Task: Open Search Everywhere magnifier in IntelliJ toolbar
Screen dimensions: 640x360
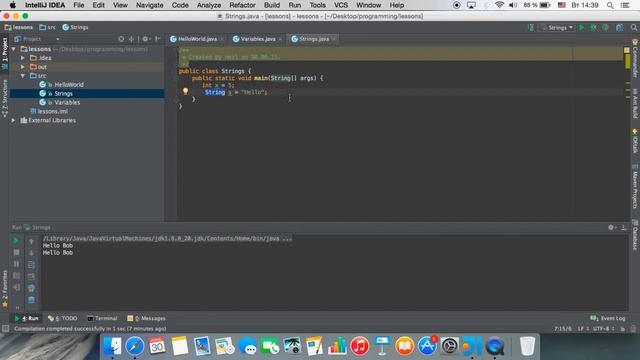Action: coord(633,27)
